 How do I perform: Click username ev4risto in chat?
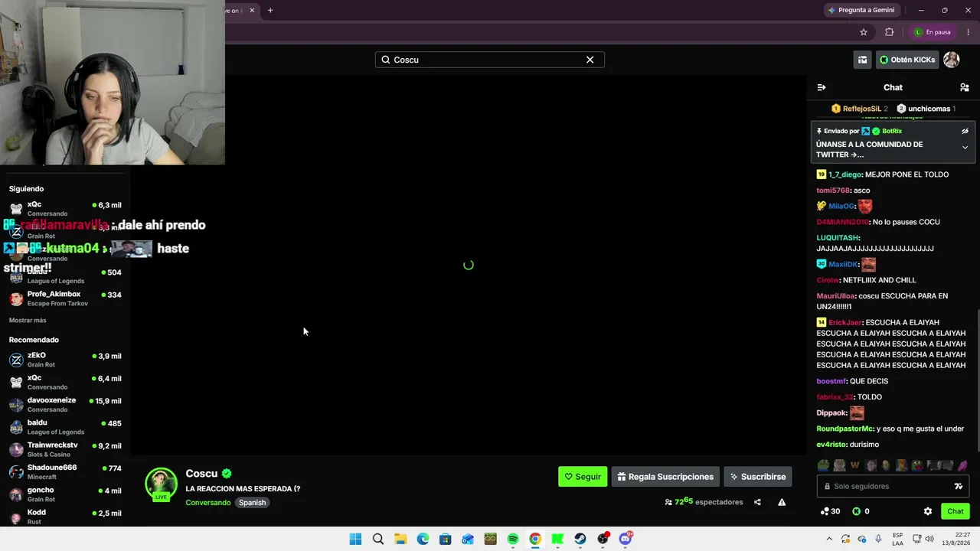tap(831, 445)
